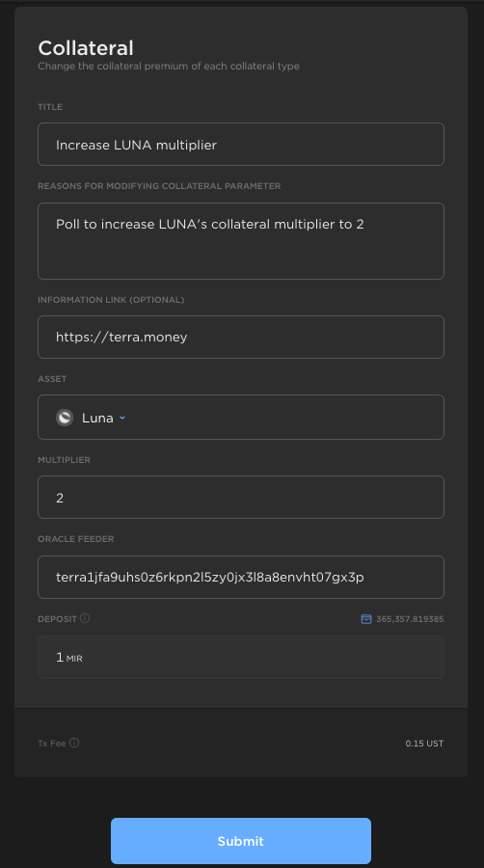Image resolution: width=484 pixels, height=868 pixels.
Task: Click the INFORMATION LINK (OPTIONAL) label
Action: 111,300
